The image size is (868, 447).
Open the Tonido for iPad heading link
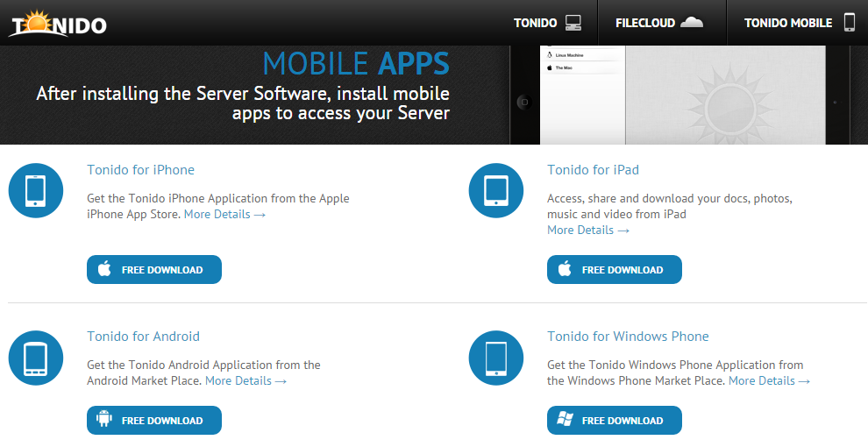[593, 170]
